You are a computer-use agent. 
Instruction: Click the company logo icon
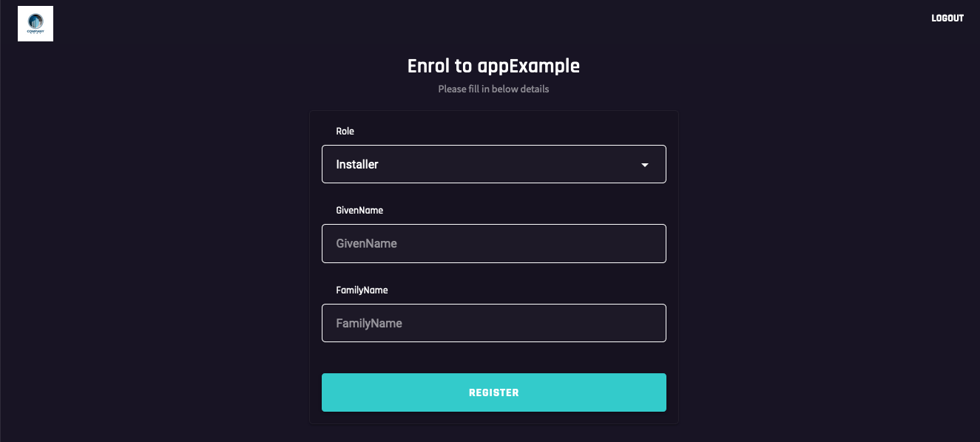pyautogui.click(x=36, y=24)
